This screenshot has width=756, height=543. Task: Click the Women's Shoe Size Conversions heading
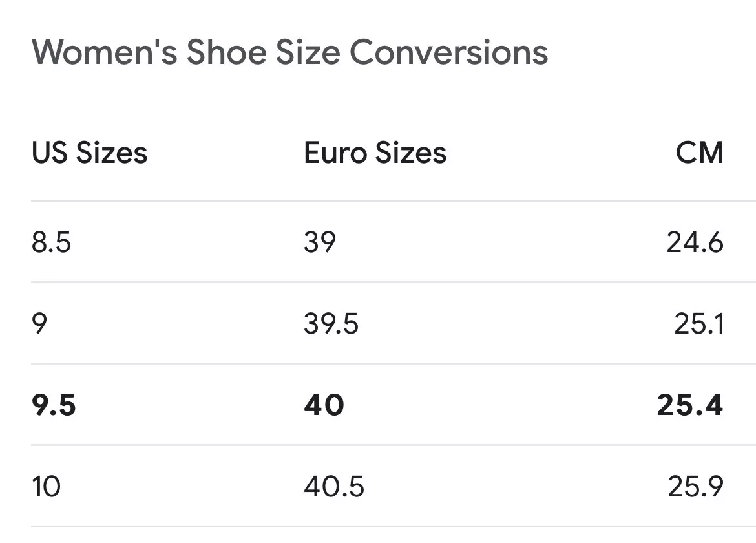pos(289,52)
